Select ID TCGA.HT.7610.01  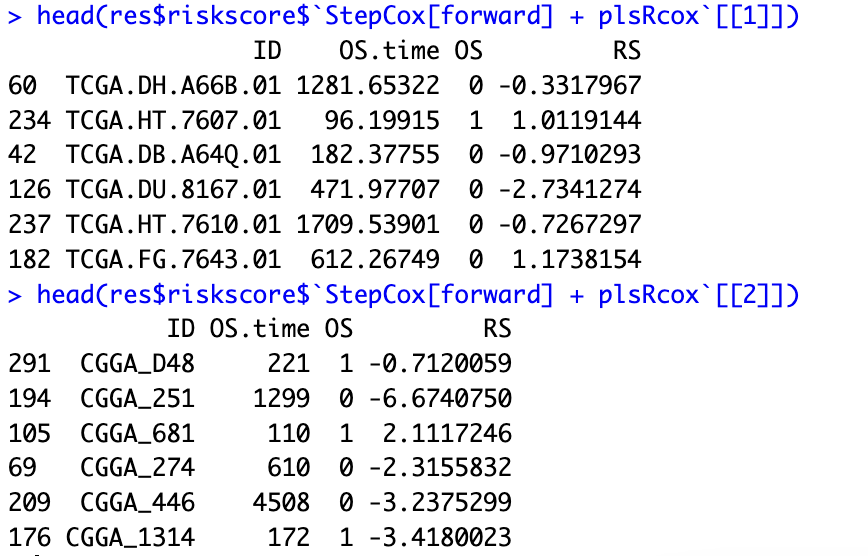coord(173,225)
